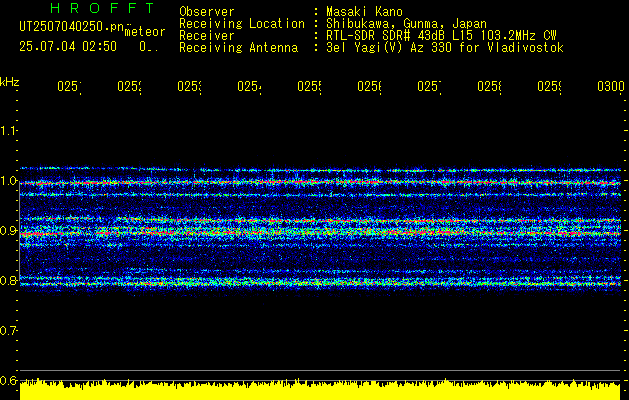This screenshot has height=400, width=629.
Task: Click the 0256 time axis label
Action: pos(369,87)
